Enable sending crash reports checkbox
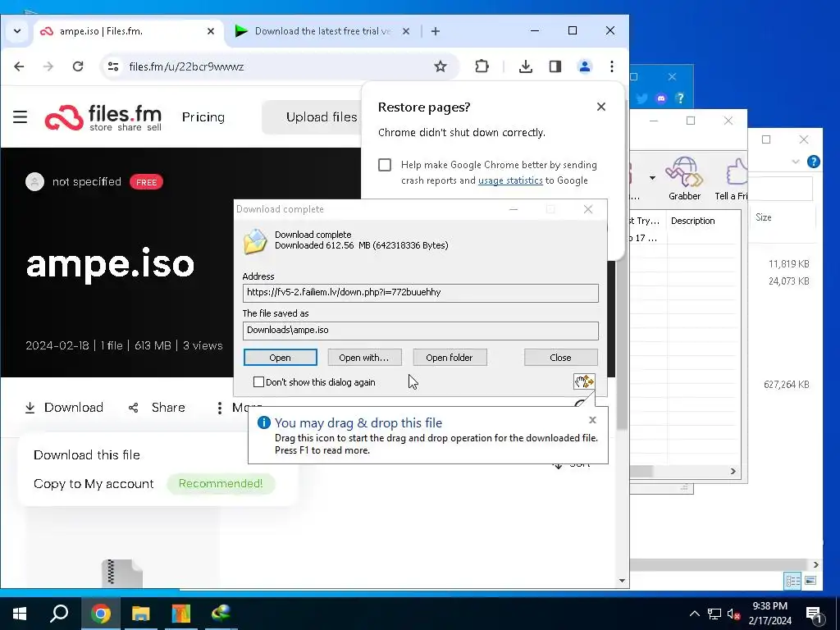The width and height of the screenshot is (840, 630). click(385, 164)
